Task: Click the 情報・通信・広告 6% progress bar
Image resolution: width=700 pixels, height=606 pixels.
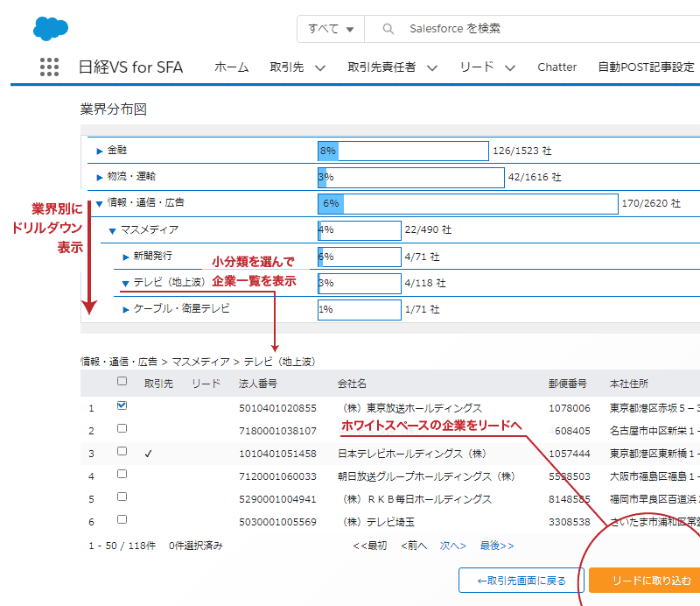Action: 468,204
